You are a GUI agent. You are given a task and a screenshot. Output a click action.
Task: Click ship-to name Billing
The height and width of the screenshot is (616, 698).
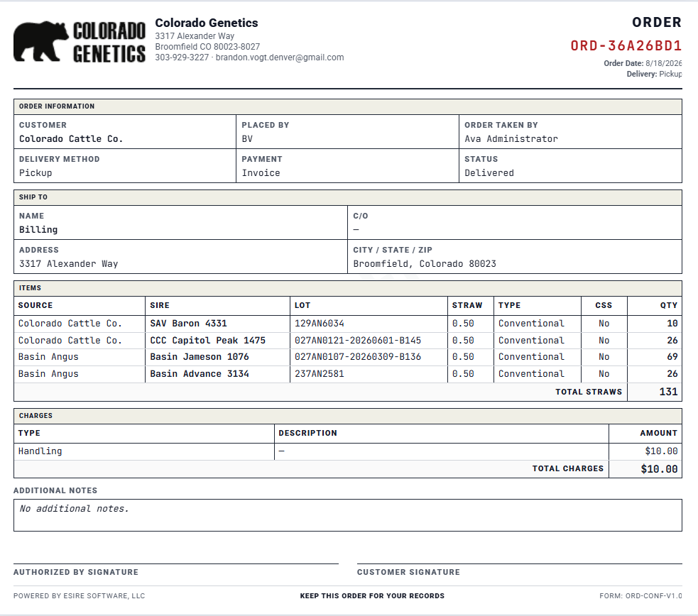pyautogui.click(x=38, y=229)
